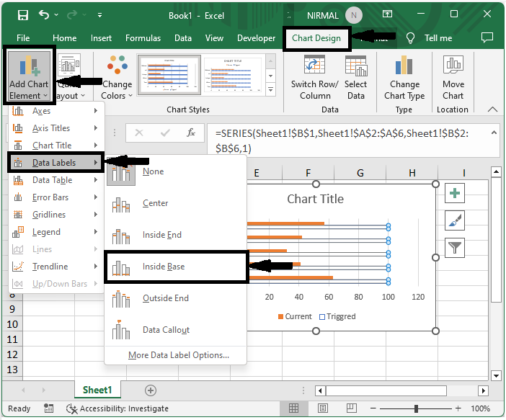Screen dimensions: 506x420
Task: Add a new sheet with plus button
Action: tap(151, 390)
